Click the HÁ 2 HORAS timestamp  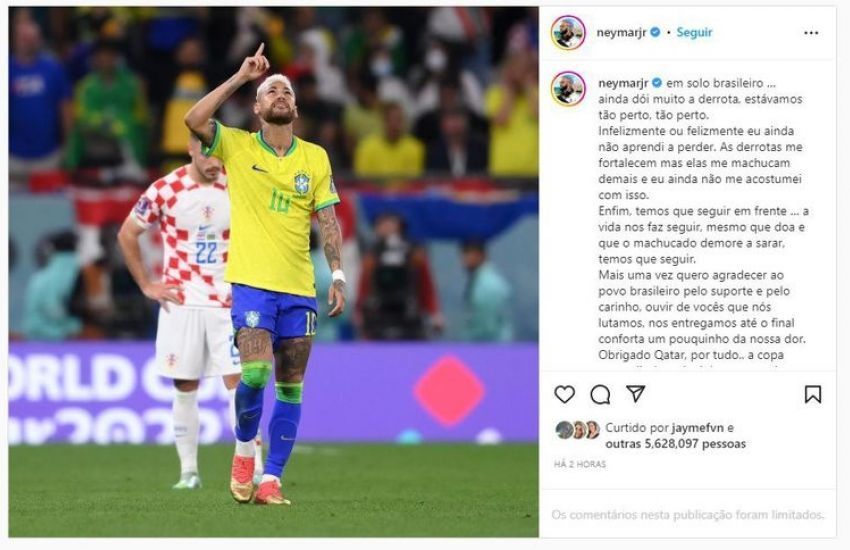(x=579, y=464)
